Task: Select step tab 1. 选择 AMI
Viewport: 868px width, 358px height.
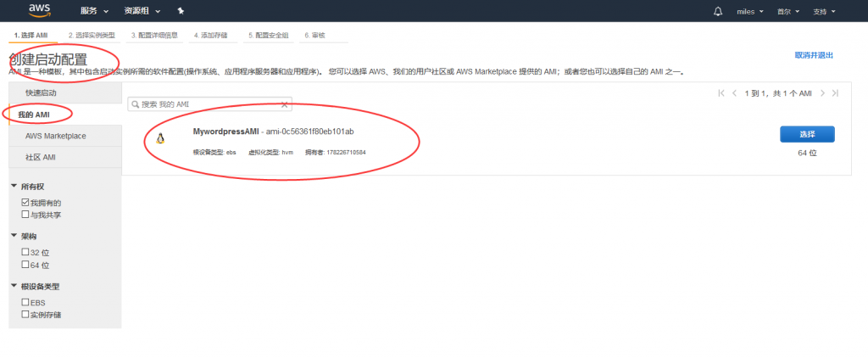Action: (x=33, y=36)
